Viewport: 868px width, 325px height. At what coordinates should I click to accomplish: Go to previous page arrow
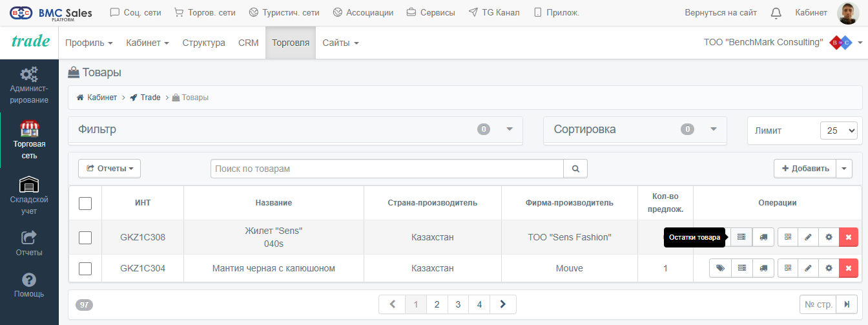point(392,304)
